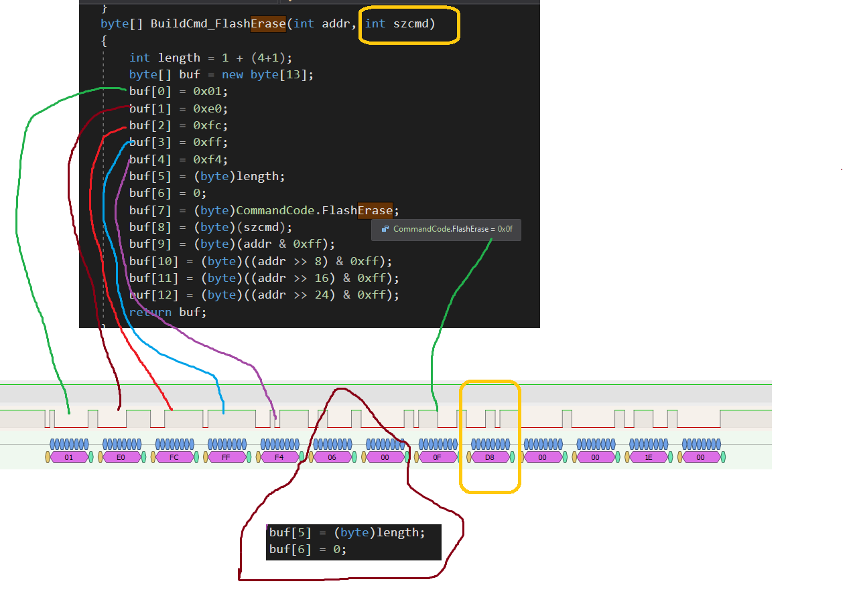Select decoded byte 'F4' in the analyzer trace
855x616 pixels.
[279, 457]
